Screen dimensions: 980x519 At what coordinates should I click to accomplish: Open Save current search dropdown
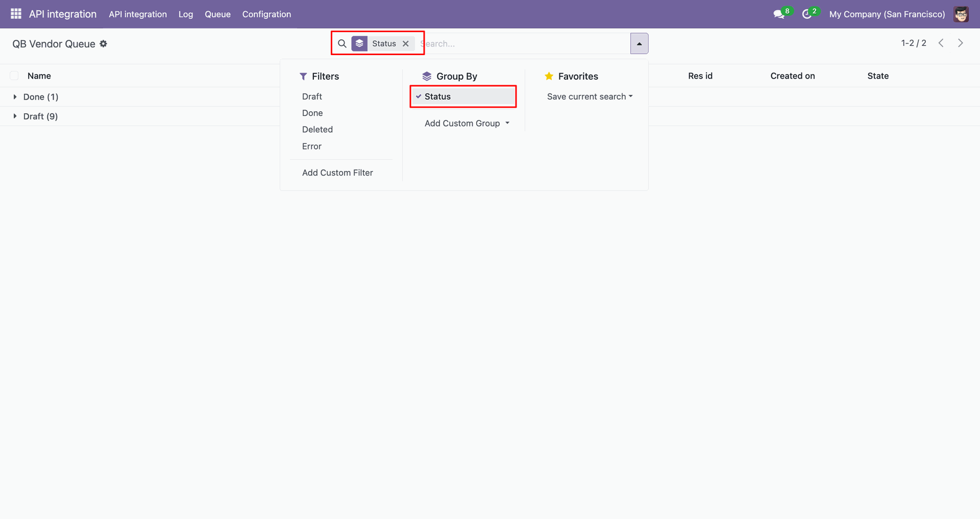click(x=590, y=96)
